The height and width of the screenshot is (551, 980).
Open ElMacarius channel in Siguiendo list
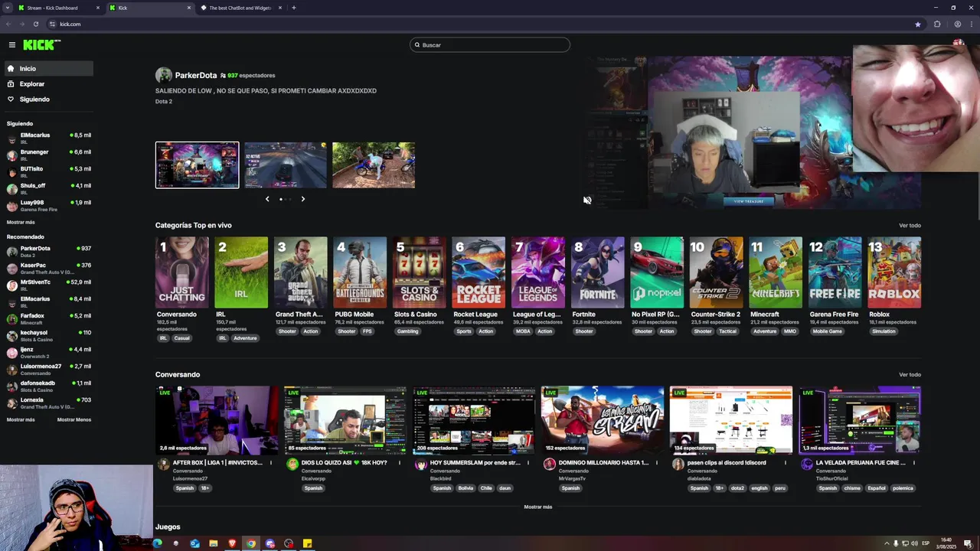tap(49, 138)
